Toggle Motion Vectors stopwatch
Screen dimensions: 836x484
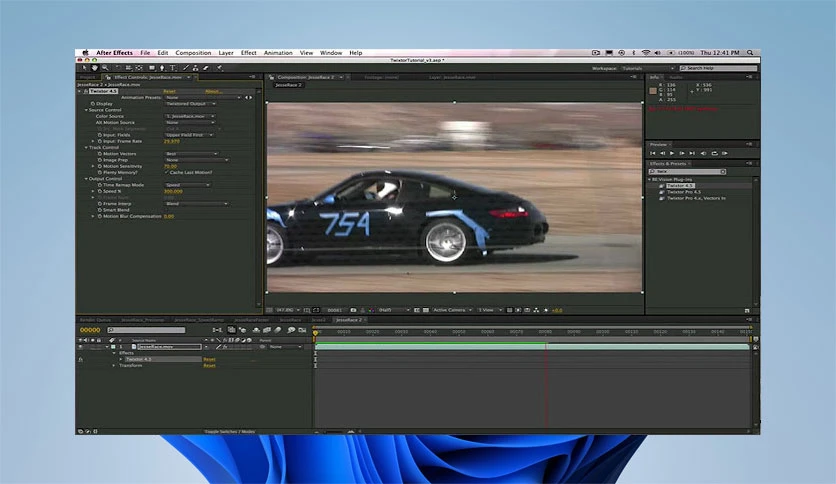tap(100, 154)
